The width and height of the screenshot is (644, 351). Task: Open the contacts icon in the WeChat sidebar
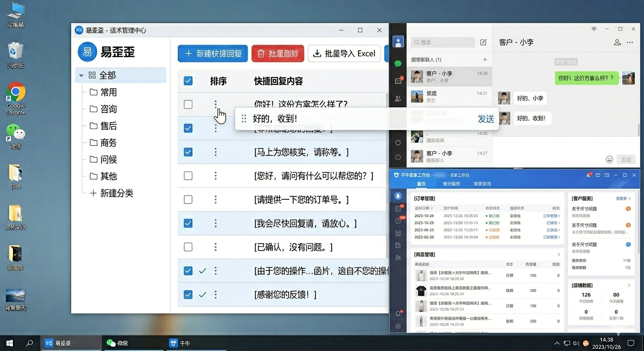tap(397, 97)
